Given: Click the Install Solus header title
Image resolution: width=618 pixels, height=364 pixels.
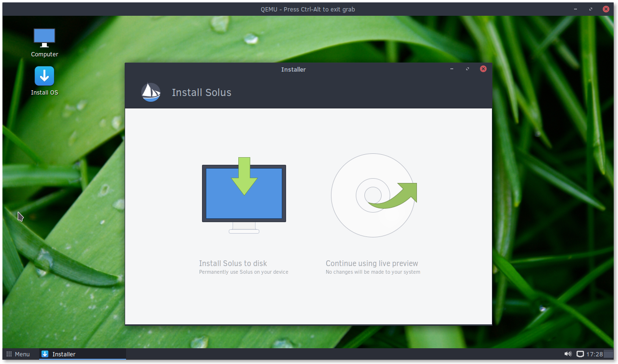Looking at the screenshot, I should pos(202,93).
